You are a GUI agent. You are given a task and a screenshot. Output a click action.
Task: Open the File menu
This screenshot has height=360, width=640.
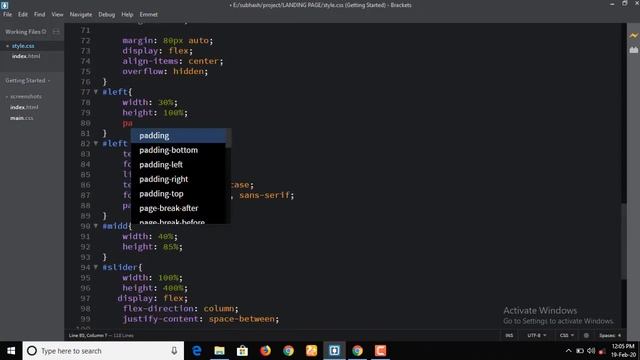click(x=7, y=14)
